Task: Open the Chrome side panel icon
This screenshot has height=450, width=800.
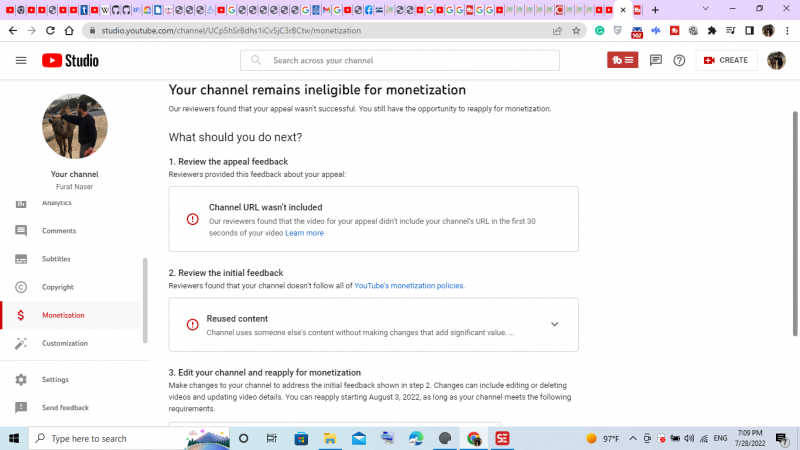Action: 749,31
